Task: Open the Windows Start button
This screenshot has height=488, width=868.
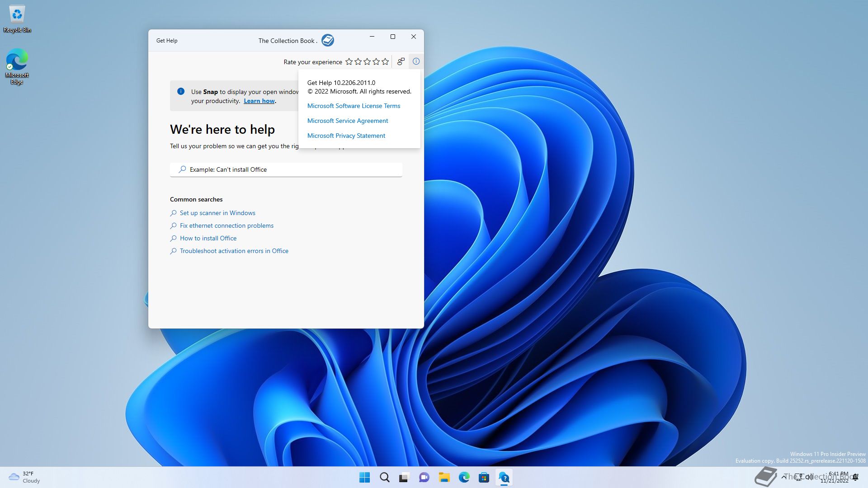Action: pyautogui.click(x=364, y=477)
